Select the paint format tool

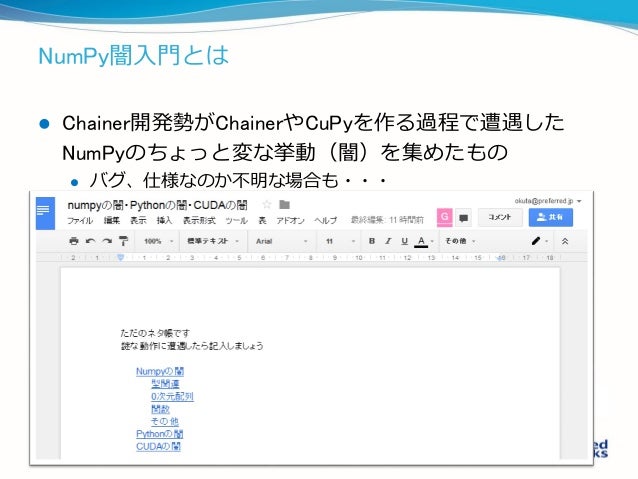click(123, 241)
